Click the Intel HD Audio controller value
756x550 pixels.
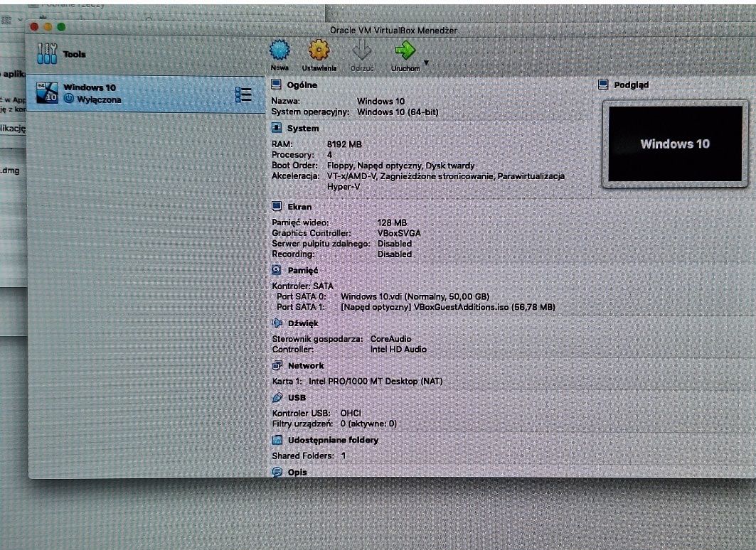[x=398, y=350]
